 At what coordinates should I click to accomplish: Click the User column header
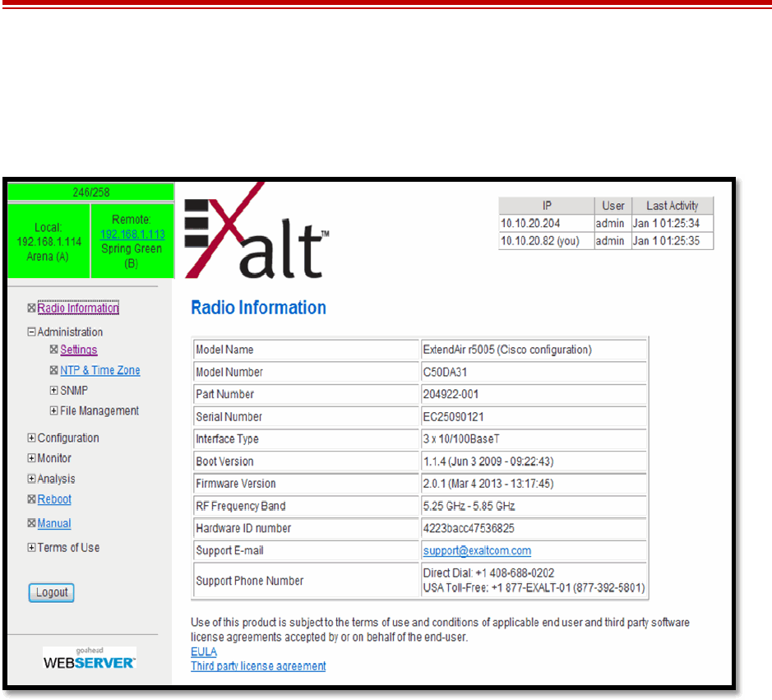coord(613,206)
